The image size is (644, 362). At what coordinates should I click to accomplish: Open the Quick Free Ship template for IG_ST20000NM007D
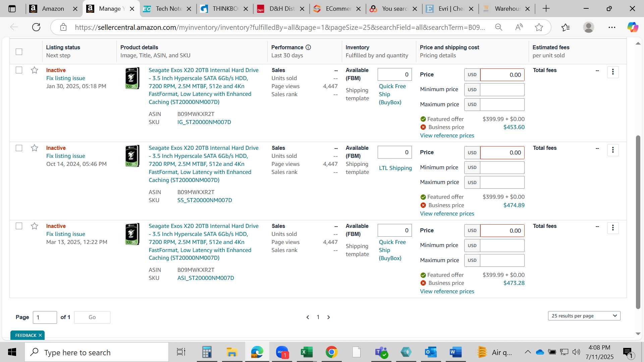point(392,94)
